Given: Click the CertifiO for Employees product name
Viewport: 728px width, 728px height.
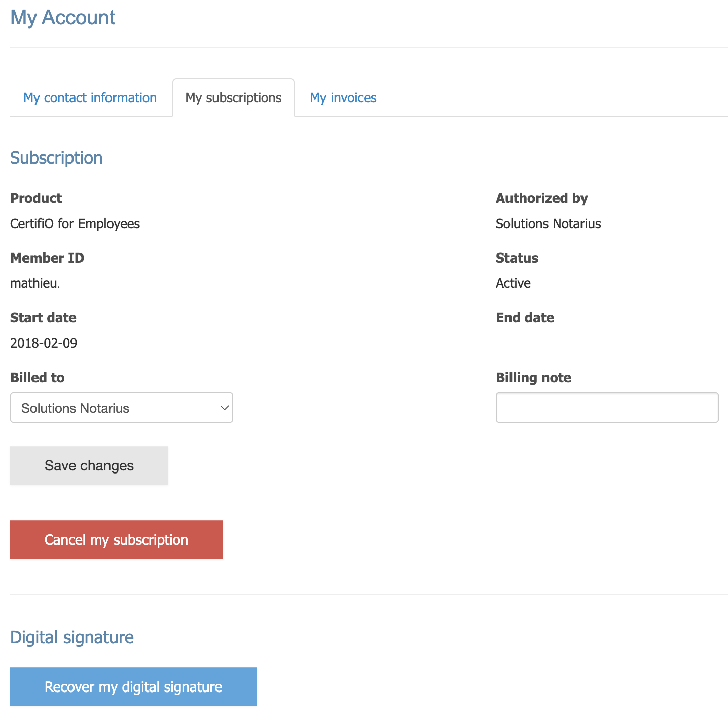Looking at the screenshot, I should pyautogui.click(x=75, y=224).
